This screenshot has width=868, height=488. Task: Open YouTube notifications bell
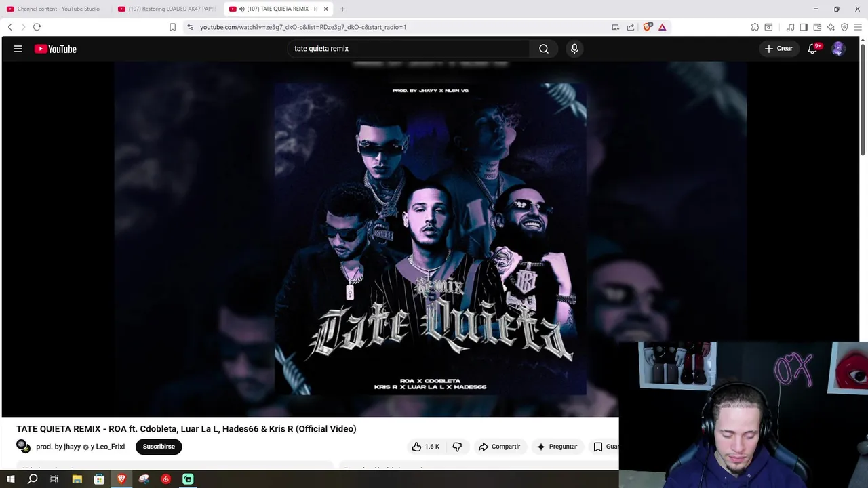(x=813, y=49)
